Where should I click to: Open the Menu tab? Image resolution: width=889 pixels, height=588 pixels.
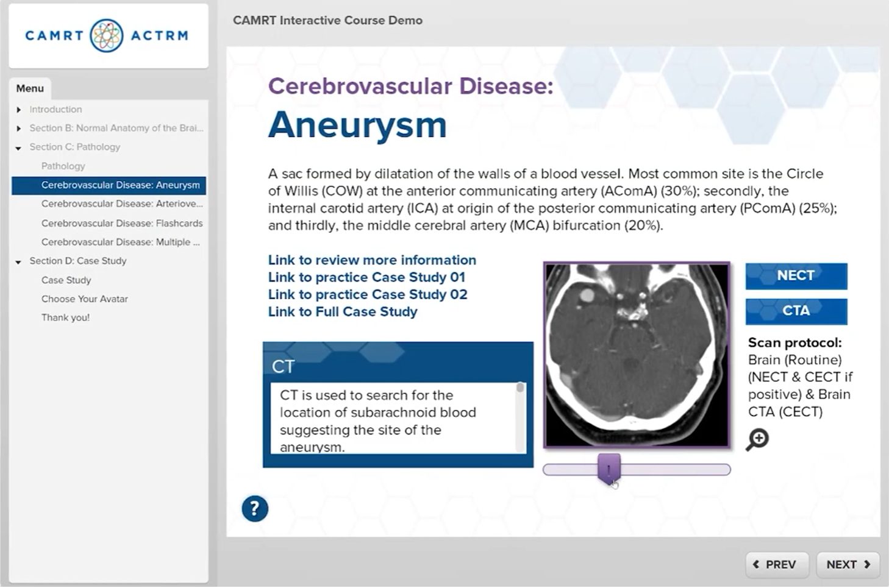click(x=30, y=88)
